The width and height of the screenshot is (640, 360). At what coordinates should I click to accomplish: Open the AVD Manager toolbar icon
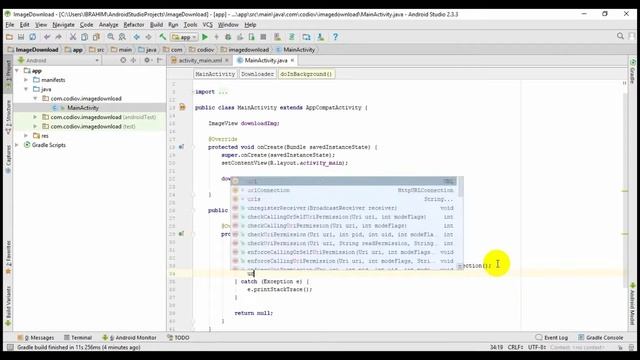coord(278,37)
